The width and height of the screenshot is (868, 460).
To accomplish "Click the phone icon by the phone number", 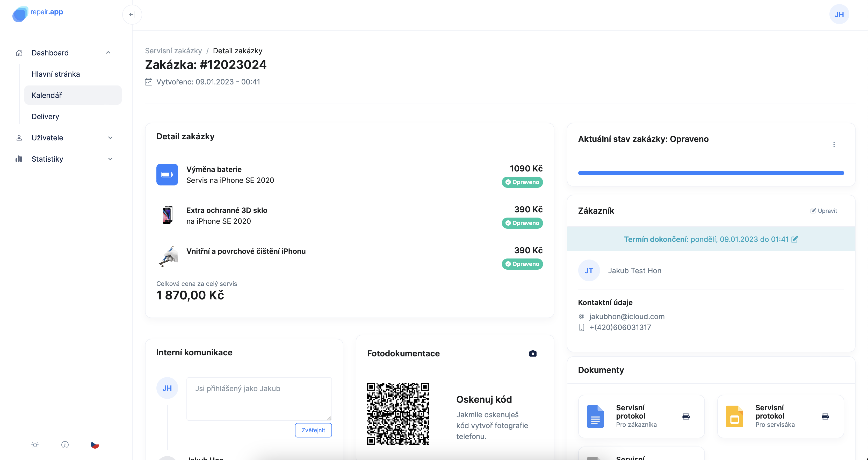I will pyautogui.click(x=582, y=327).
